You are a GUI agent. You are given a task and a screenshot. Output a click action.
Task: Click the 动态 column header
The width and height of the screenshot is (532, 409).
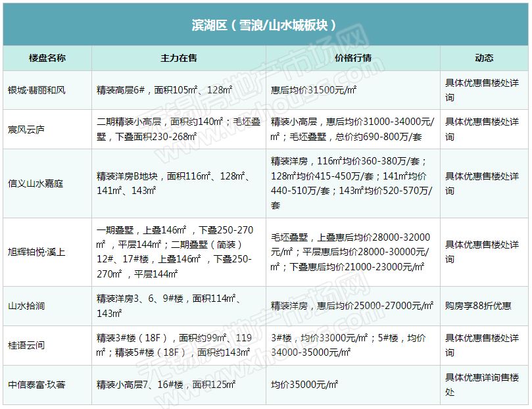click(x=483, y=59)
